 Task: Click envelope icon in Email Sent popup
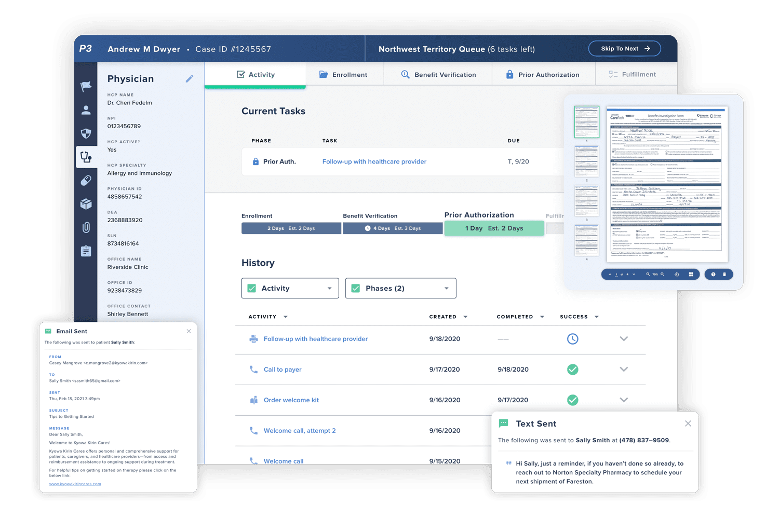tap(48, 331)
